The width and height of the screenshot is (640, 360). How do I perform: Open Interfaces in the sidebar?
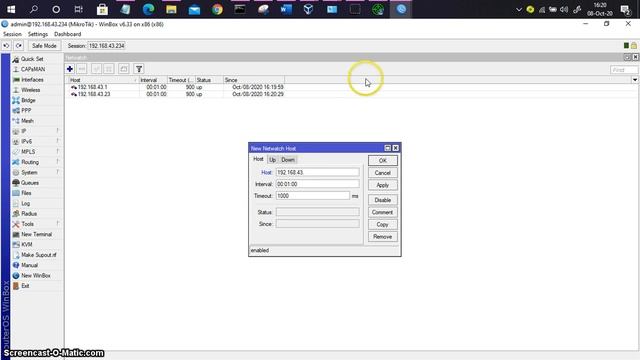32,80
